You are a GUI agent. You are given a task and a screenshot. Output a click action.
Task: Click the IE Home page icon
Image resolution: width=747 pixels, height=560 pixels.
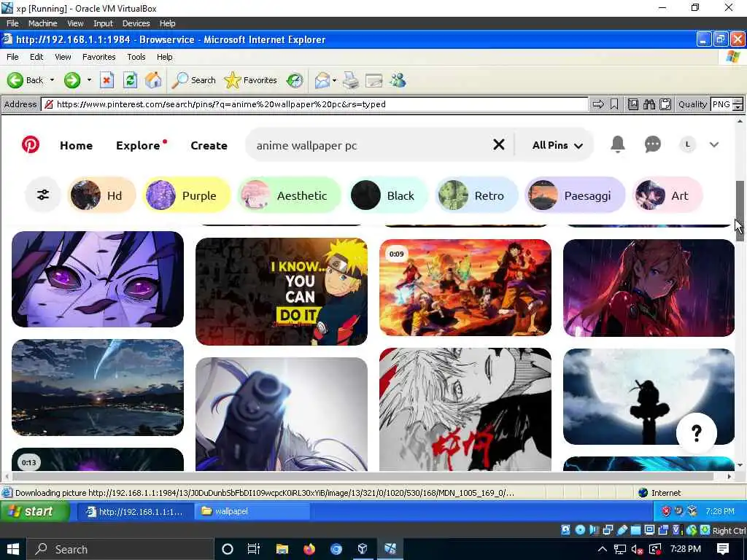click(153, 80)
